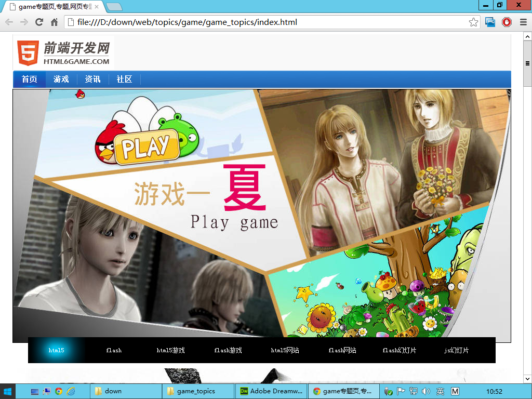
Task: Click the volume speaker tray icon
Action: 426,392
